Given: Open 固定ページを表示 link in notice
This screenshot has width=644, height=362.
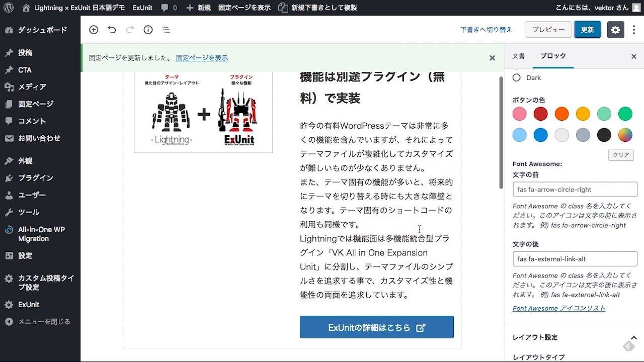Looking at the screenshot, I should tap(202, 58).
